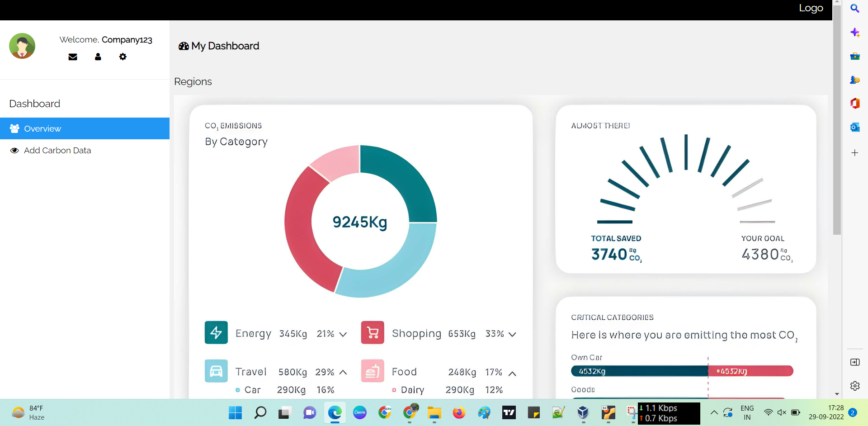868x426 pixels.
Task: Expand the Energy category chevron
Action: pyautogui.click(x=343, y=334)
